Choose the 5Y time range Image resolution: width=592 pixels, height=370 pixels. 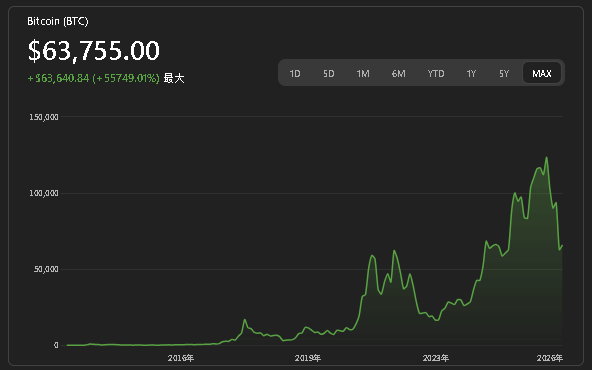coord(504,73)
